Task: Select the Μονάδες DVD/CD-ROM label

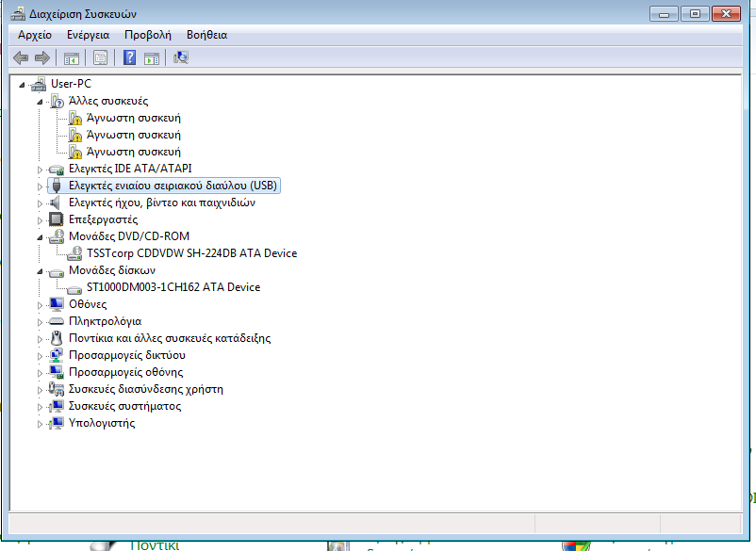Action: [129, 236]
